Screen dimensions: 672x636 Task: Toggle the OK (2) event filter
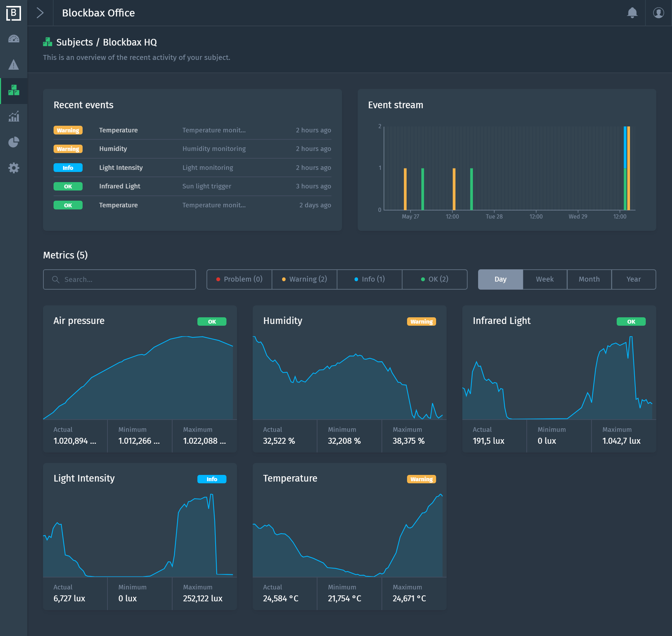click(x=435, y=279)
